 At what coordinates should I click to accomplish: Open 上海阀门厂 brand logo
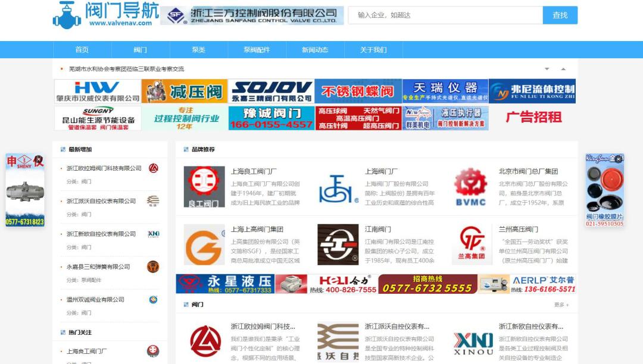tap(338, 187)
